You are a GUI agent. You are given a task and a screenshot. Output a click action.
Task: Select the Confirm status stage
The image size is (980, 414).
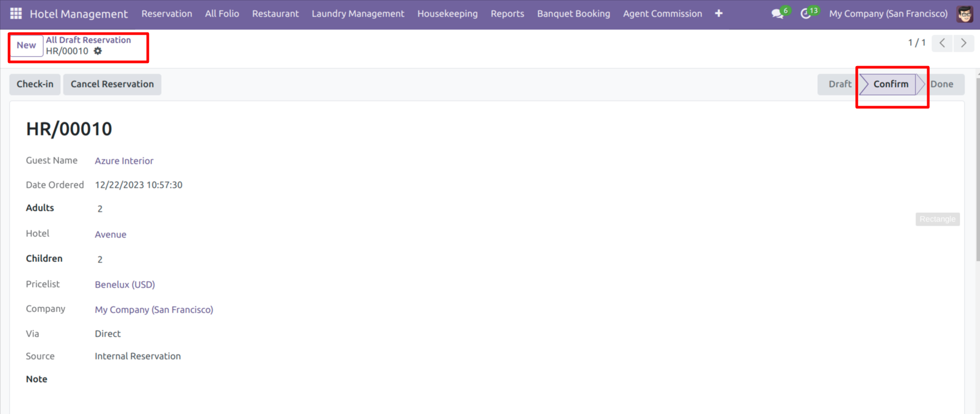(x=890, y=84)
